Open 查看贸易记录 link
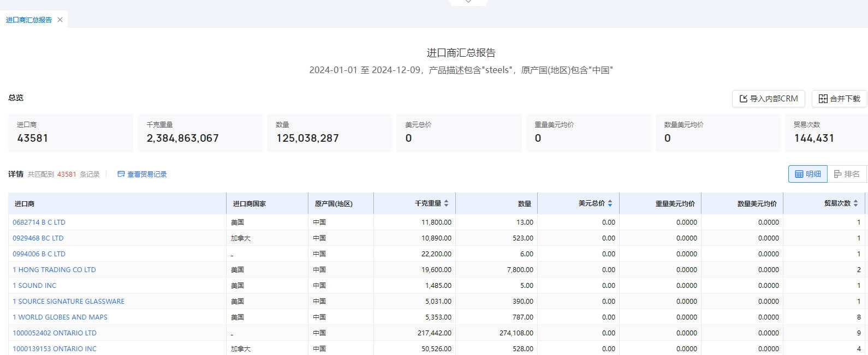 pyautogui.click(x=142, y=175)
